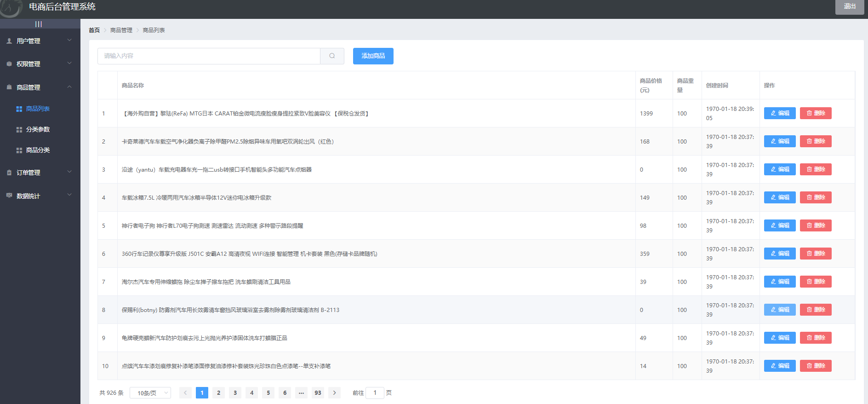
Task: Delete the 神行者电子狗 row
Action: click(x=816, y=225)
